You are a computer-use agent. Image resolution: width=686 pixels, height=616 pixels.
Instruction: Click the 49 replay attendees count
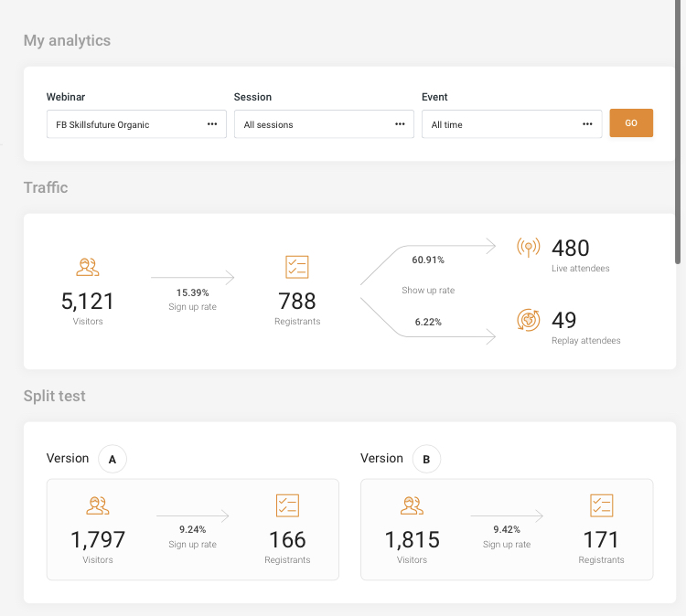click(x=564, y=321)
